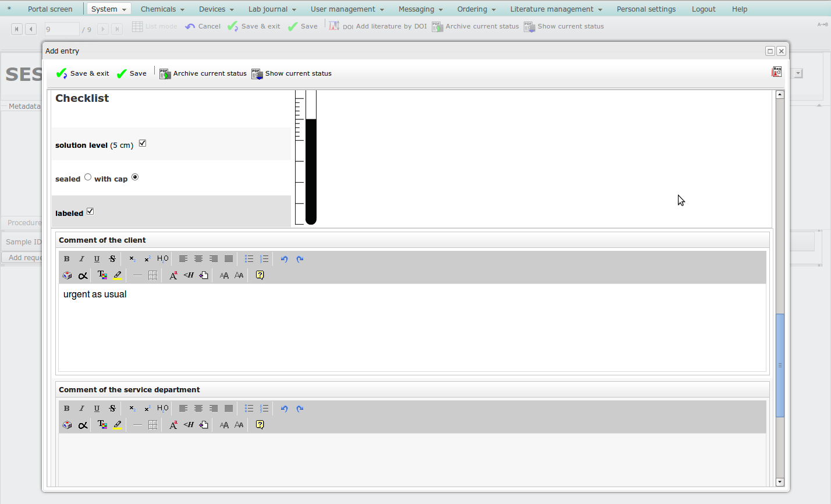Open the Help menu item
831x504 pixels.
click(x=739, y=9)
